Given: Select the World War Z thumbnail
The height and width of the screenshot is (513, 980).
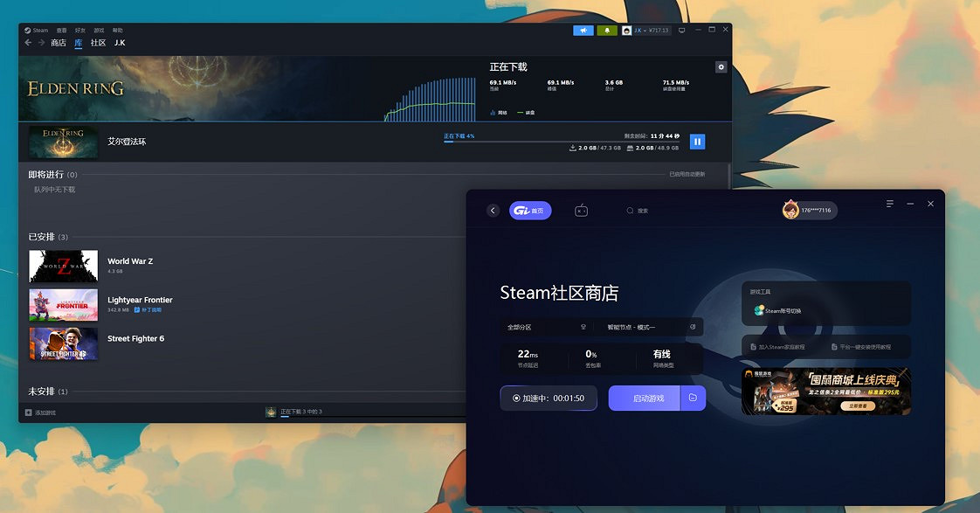Looking at the screenshot, I should coord(63,266).
